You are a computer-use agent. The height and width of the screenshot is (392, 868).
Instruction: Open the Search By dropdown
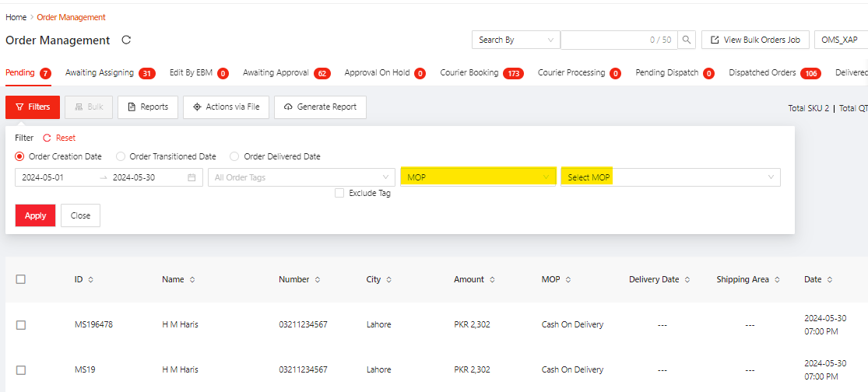pos(515,40)
